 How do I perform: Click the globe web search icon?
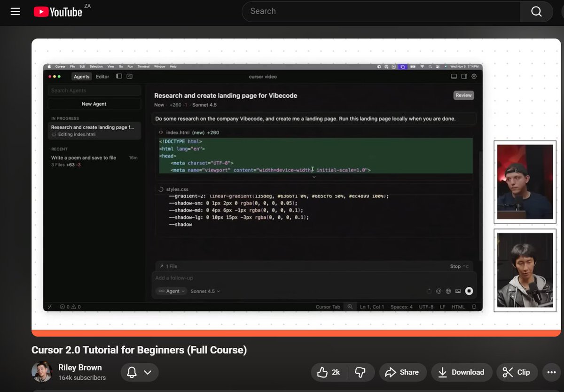click(x=448, y=291)
